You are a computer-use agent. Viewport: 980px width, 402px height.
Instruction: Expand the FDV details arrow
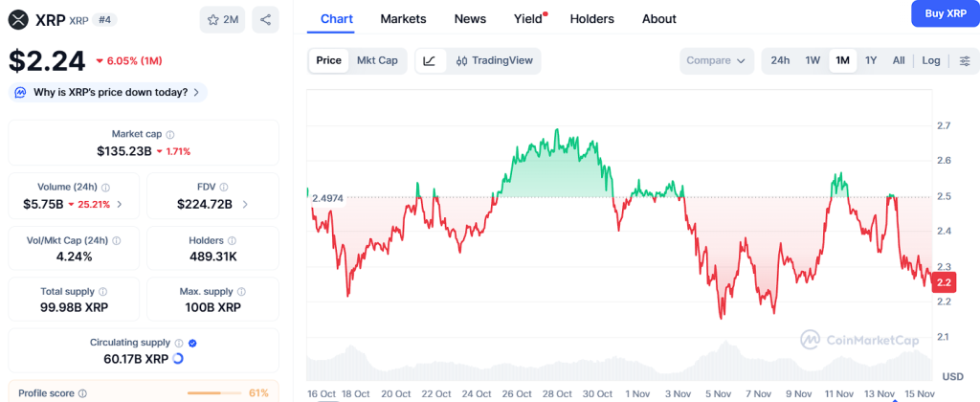click(x=245, y=204)
